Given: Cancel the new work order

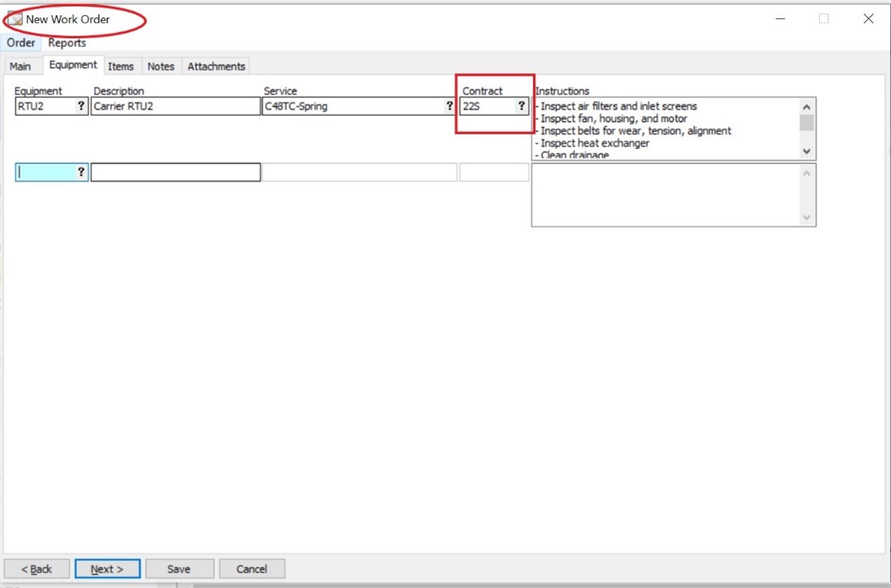Looking at the screenshot, I should [x=251, y=569].
